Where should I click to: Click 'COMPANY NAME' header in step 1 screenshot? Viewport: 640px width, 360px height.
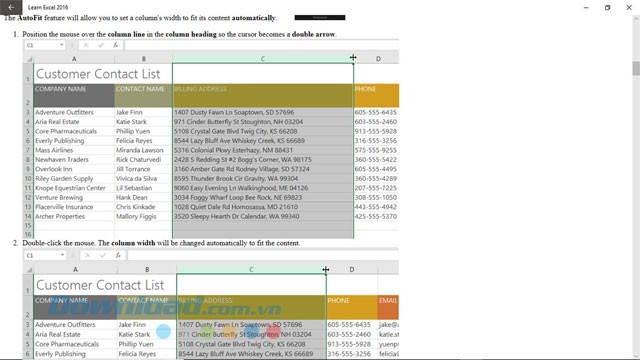click(x=74, y=96)
